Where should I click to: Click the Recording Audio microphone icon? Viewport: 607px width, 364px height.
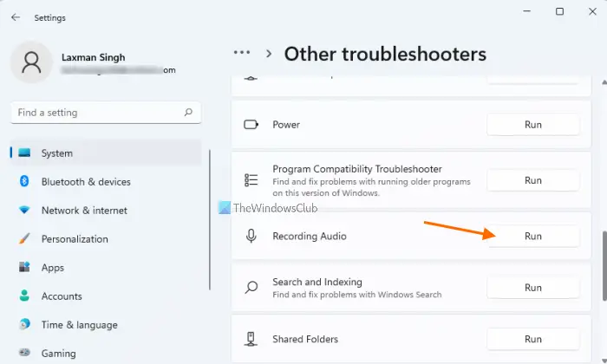[x=251, y=236]
